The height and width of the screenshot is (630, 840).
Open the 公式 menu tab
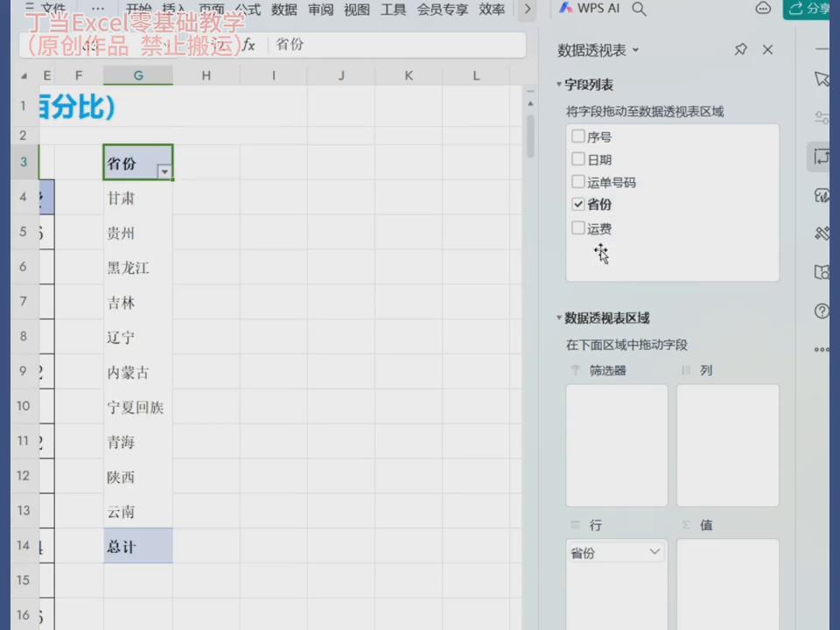coord(248,9)
